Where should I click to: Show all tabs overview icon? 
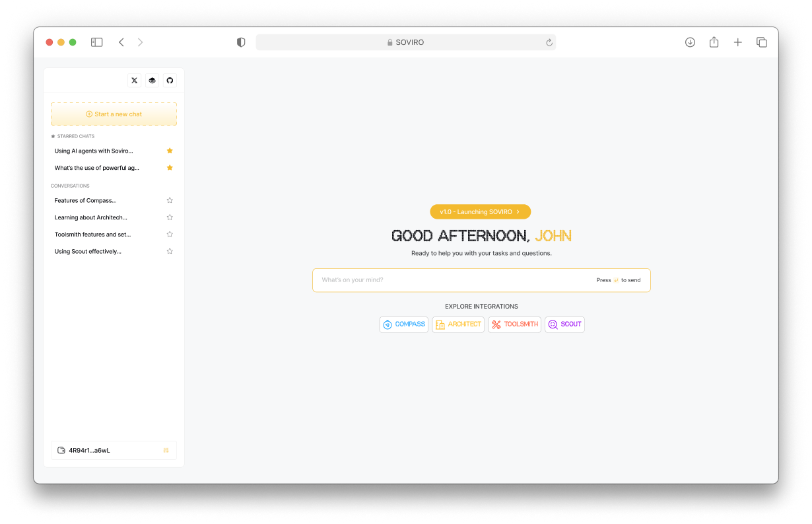tap(761, 42)
